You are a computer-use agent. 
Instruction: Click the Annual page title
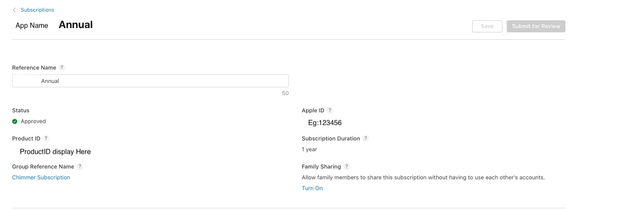click(x=76, y=25)
